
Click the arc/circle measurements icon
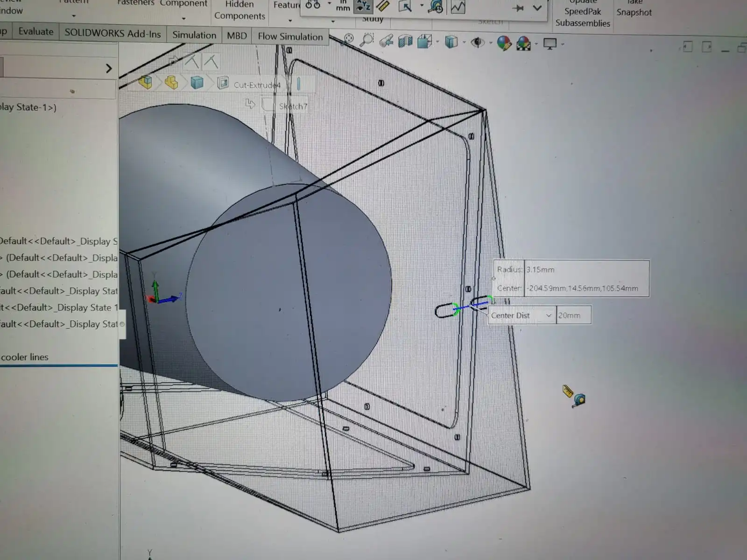point(313,5)
